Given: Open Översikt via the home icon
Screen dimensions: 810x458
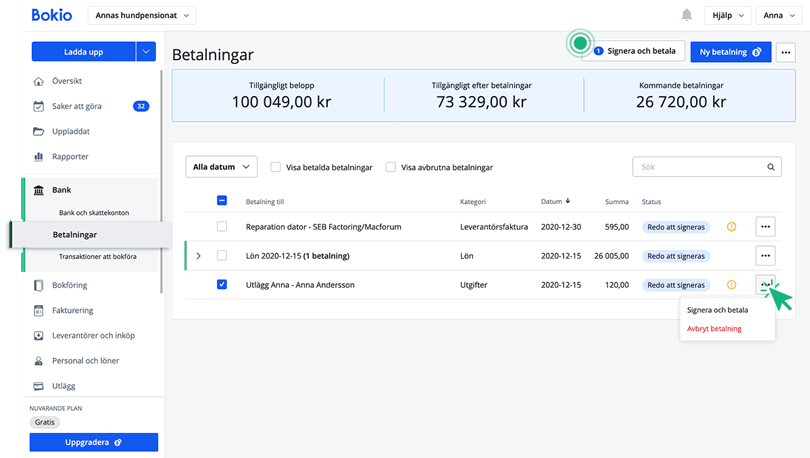Looking at the screenshot, I should [39, 81].
